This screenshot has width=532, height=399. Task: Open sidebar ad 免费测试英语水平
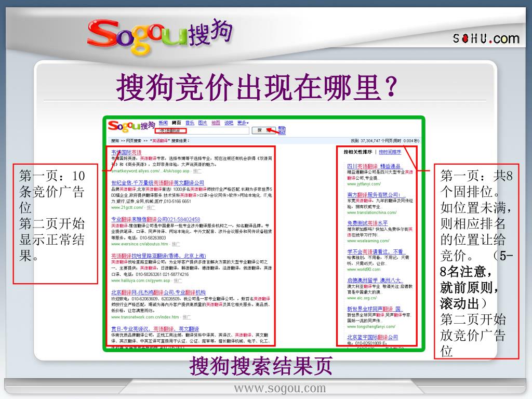coord(367,223)
